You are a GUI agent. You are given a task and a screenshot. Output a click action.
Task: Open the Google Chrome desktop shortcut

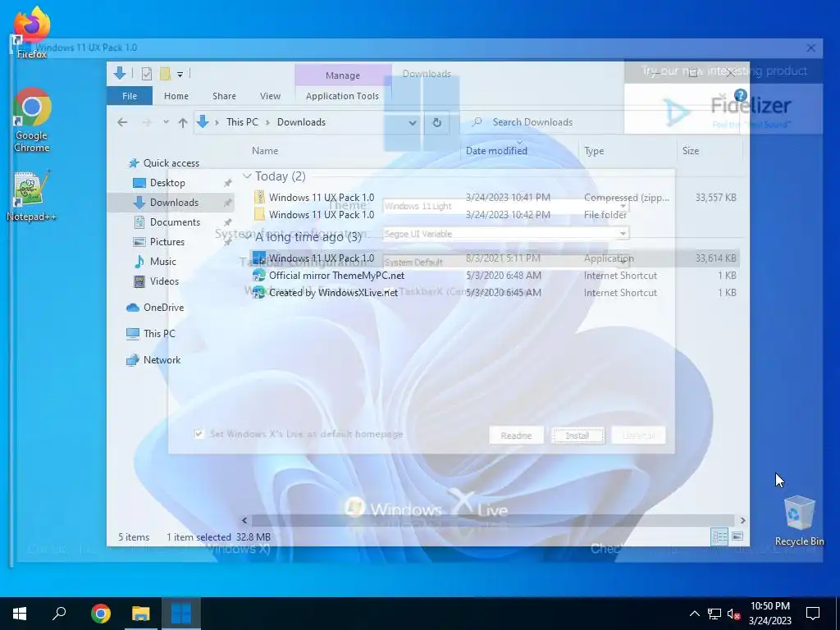pos(32,121)
